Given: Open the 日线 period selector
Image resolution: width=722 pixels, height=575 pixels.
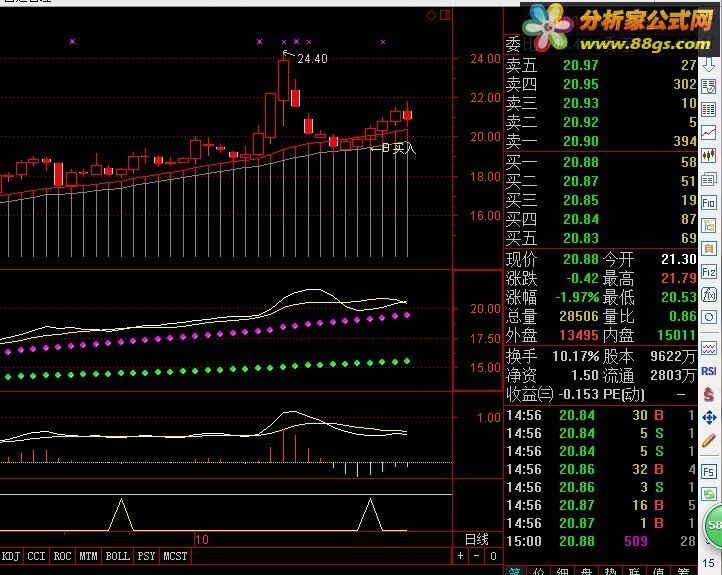Looking at the screenshot, I should [477, 539].
